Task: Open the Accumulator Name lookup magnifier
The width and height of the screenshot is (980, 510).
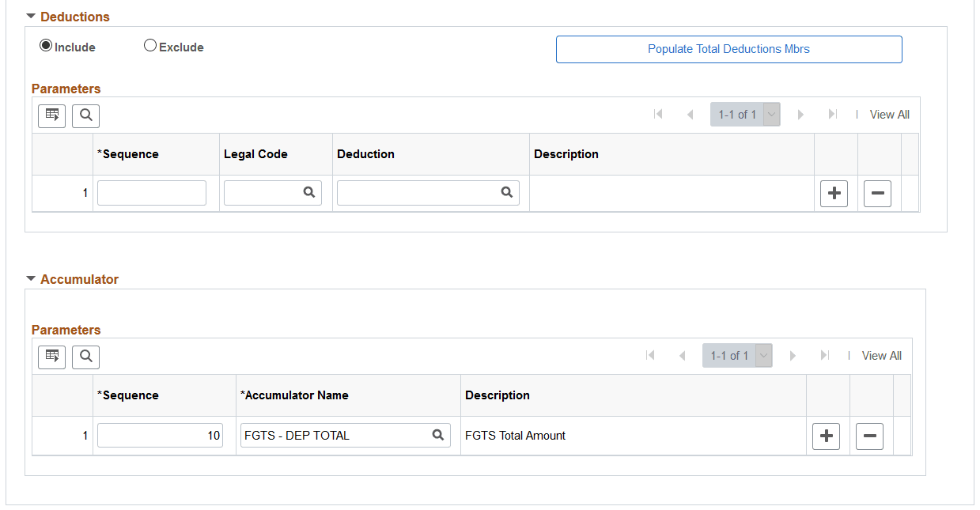Action: (x=437, y=435)
